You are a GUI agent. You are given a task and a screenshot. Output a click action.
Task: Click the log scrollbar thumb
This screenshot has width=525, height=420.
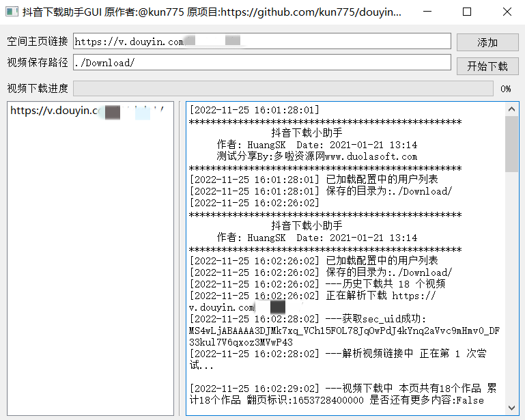[x=511, y=144]
